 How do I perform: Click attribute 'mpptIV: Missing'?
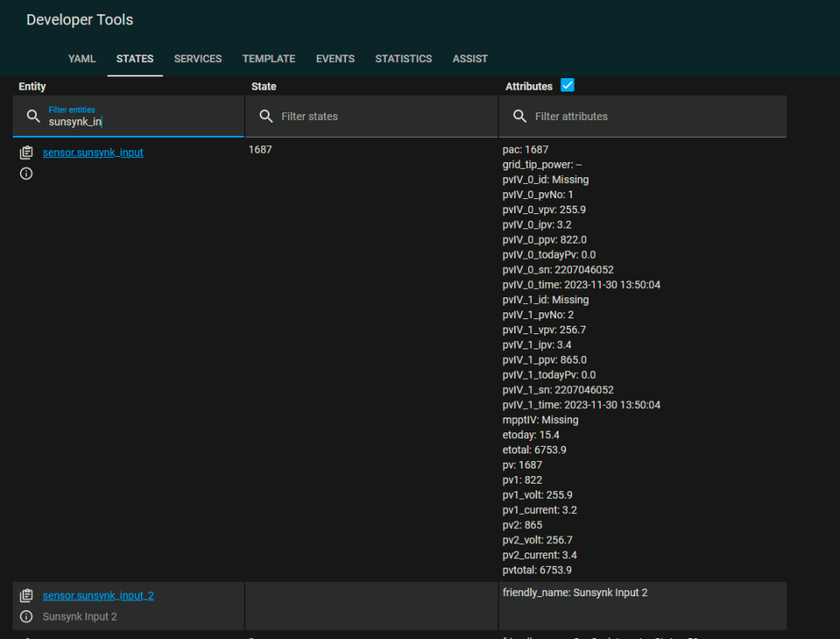click(x=540, y=420)
